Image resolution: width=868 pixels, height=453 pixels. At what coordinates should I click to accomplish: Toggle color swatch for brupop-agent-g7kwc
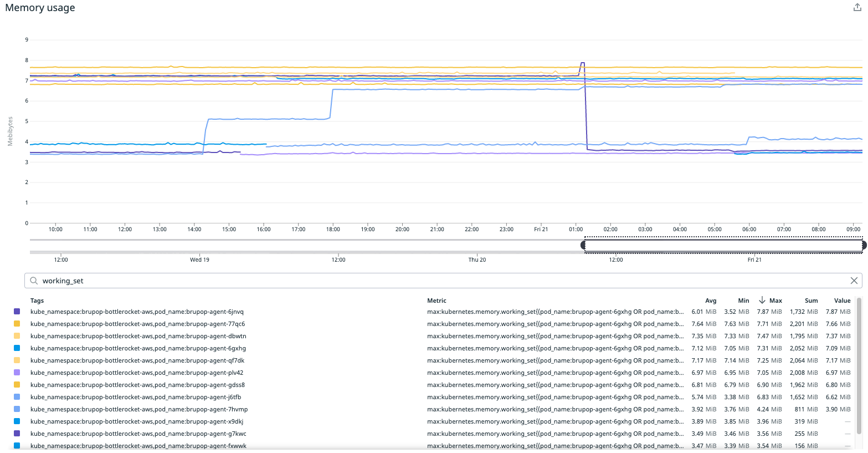pos(17,434)
